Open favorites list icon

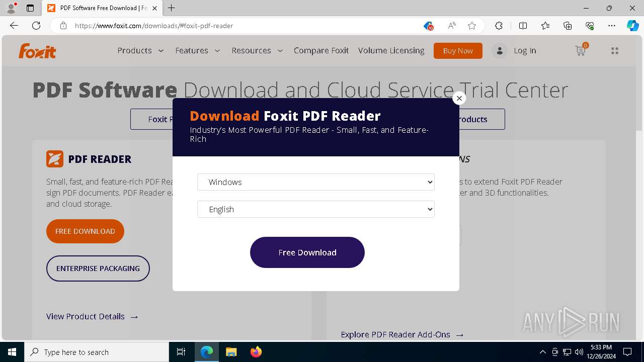[x=545, y=26]
